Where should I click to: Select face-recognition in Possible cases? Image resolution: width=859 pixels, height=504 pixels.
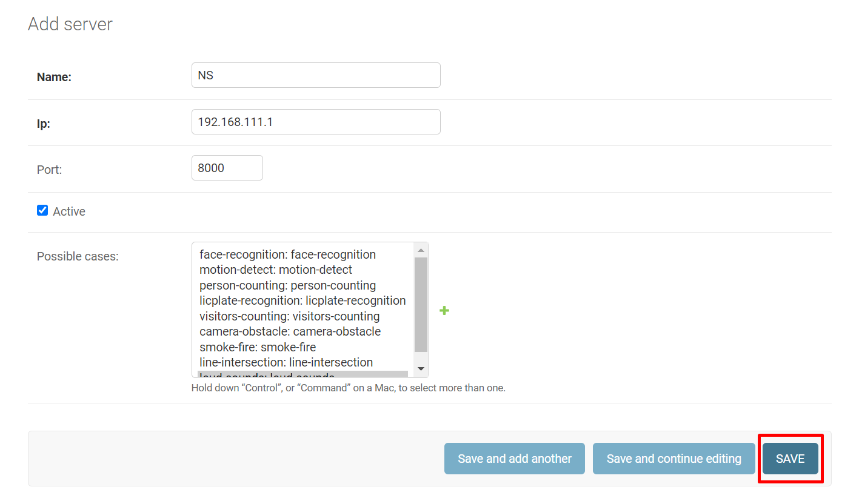tap(287, 254)
